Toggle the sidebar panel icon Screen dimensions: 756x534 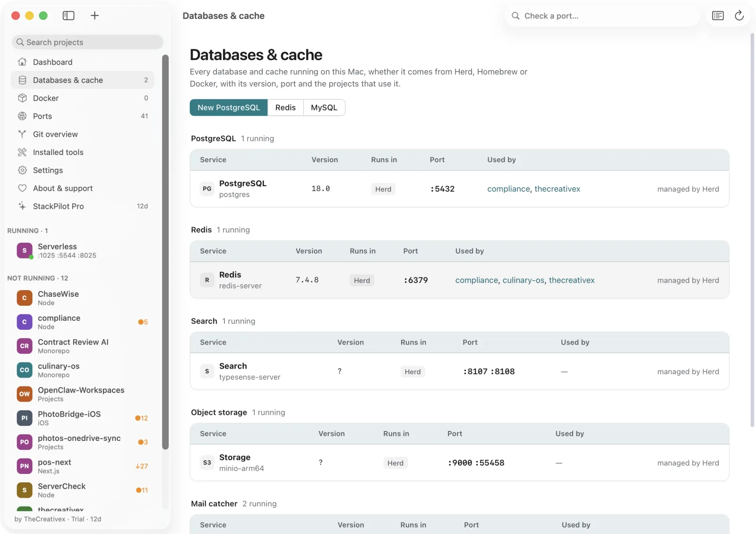pyautogui.click(x=69, y=16)
